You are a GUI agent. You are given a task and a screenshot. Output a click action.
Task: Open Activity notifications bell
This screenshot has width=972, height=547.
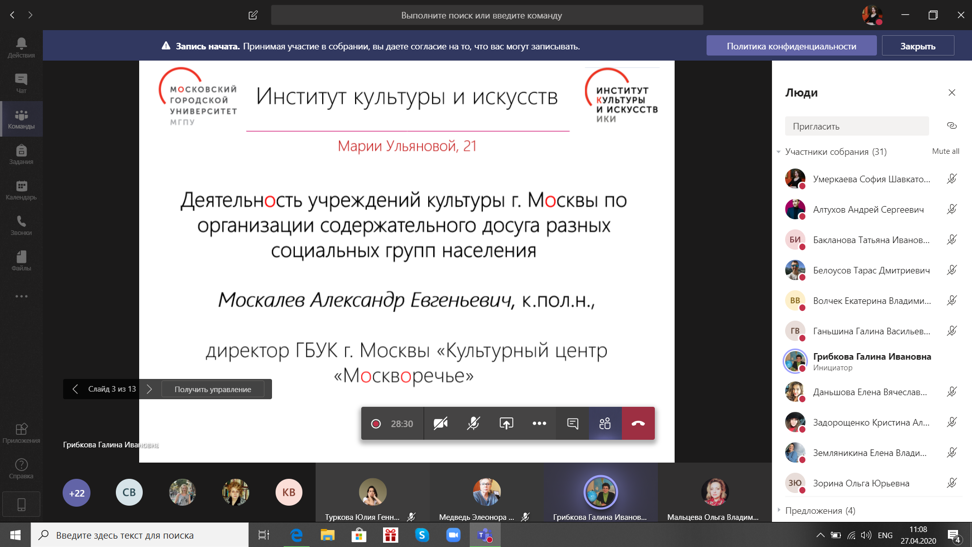[x=21, y=47]
